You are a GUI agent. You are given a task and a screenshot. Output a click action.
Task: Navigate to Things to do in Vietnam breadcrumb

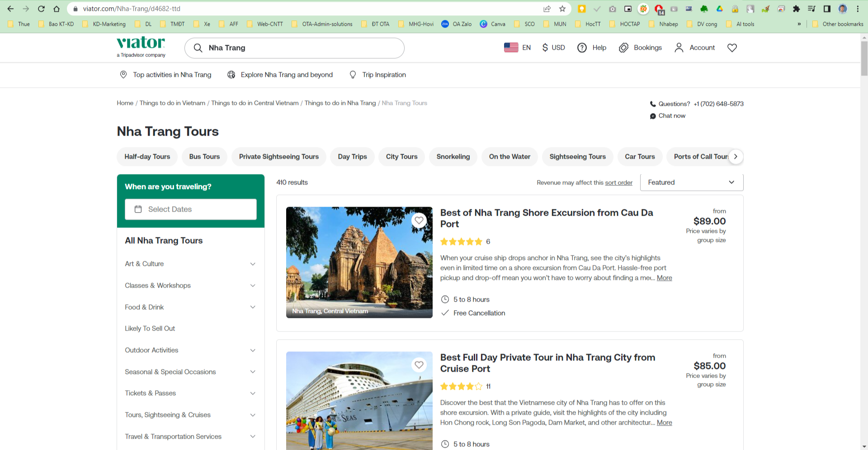172,103
